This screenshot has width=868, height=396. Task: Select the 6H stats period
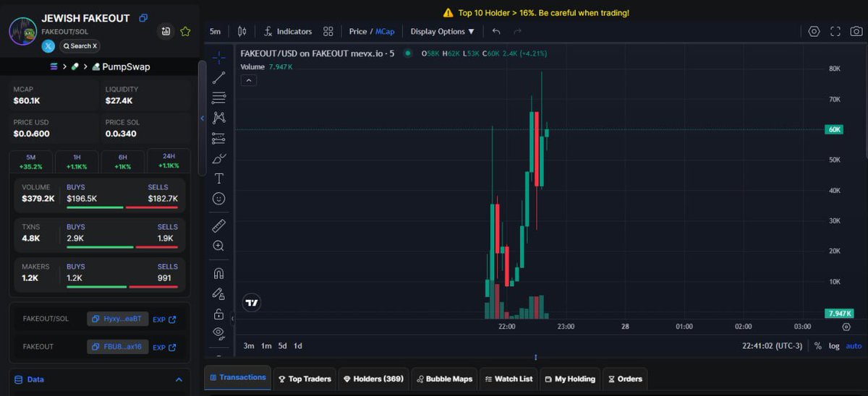[x=122, y=161]
